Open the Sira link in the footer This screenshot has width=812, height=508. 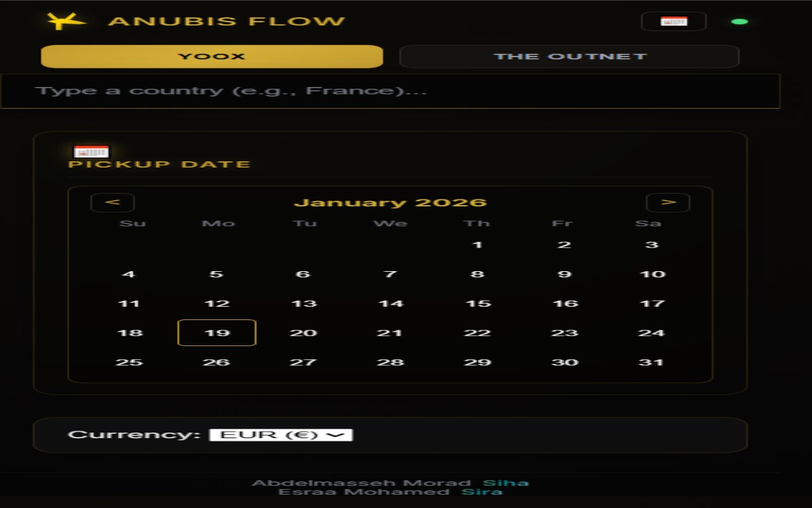(x=481, y=491)
